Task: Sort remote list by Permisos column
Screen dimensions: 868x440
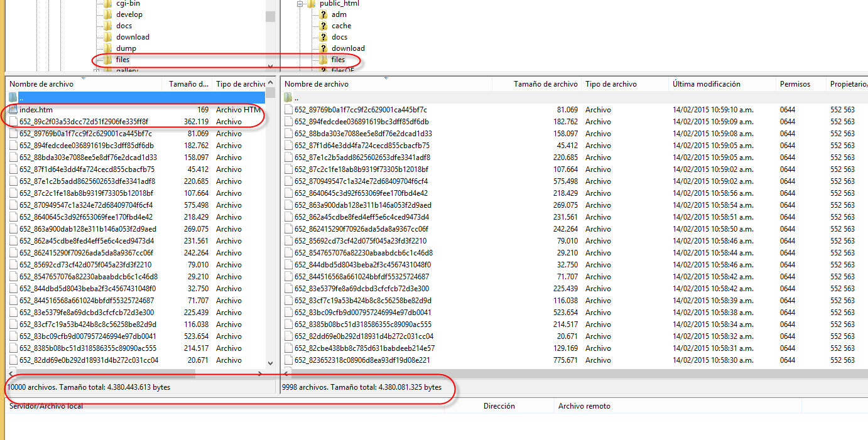Action: pos(795,84)
